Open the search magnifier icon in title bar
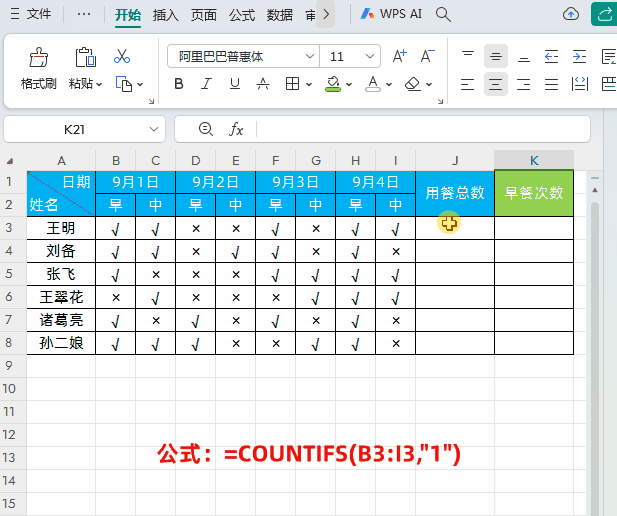 [x=443, y=14]
